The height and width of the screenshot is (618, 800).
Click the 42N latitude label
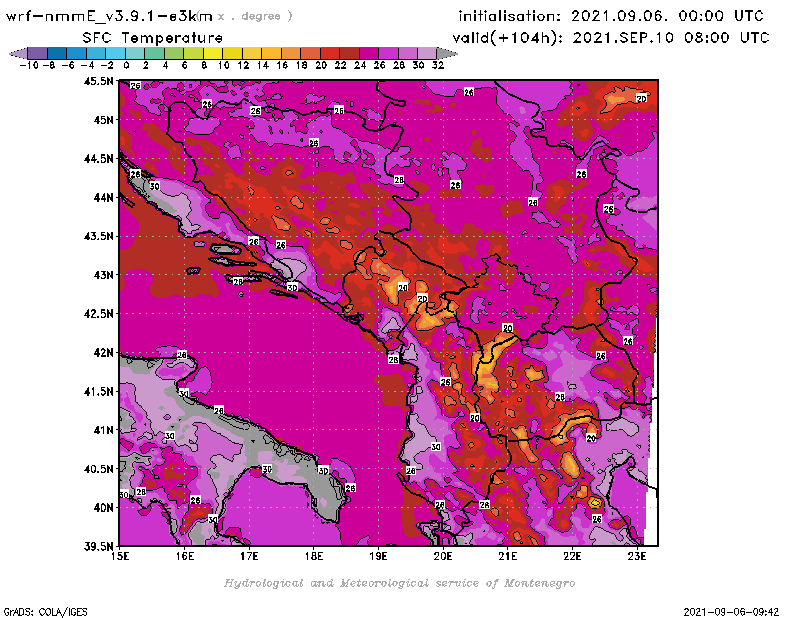[103, 353]
